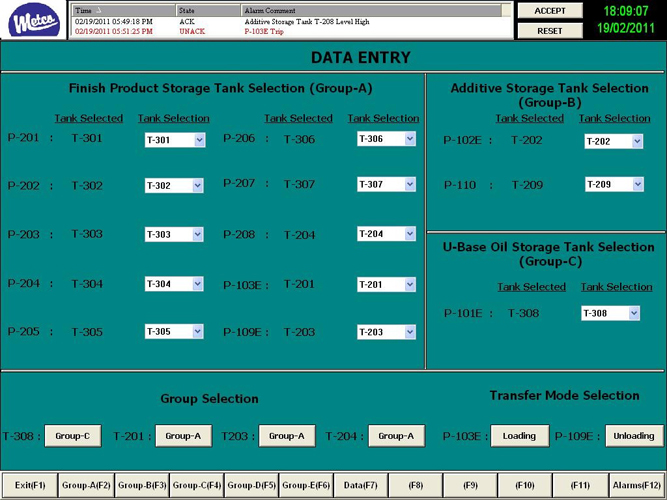This screenshot has width=667, height=500.
Task: Expand the P-205 T-305 dropdown
Action: coord(174,331)
